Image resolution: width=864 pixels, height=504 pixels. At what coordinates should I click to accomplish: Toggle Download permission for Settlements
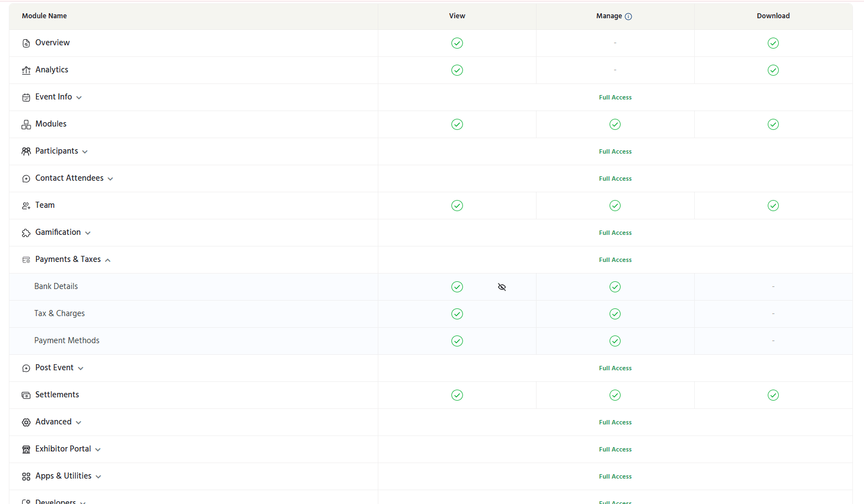pyautogui.click(x=773, y=395)
